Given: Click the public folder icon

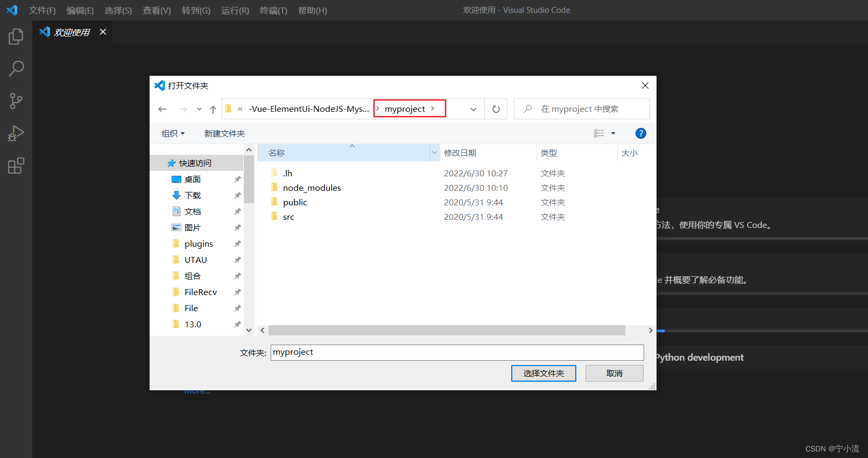Looking at the screenshot, I should point(274,202).
